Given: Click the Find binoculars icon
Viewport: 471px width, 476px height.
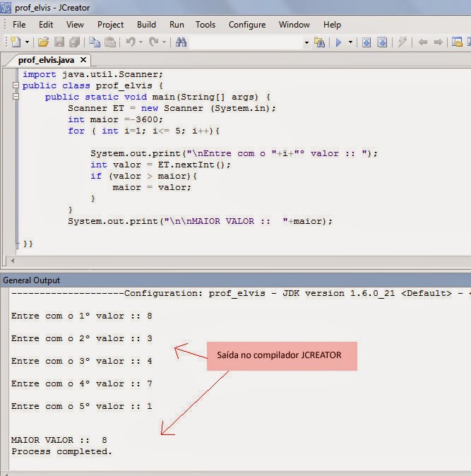Looking at the screenshot, I should coord(181,42).
